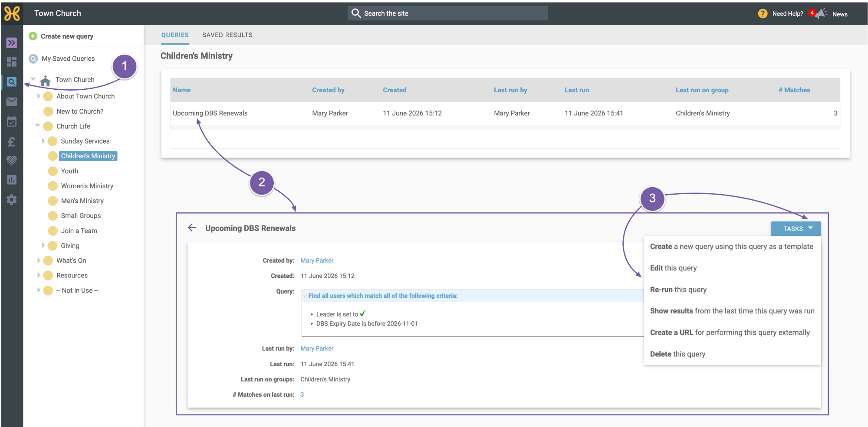Expand the sidebar with the double-arrow icon
The image size is (868, 427).
[x=12, y=42]
